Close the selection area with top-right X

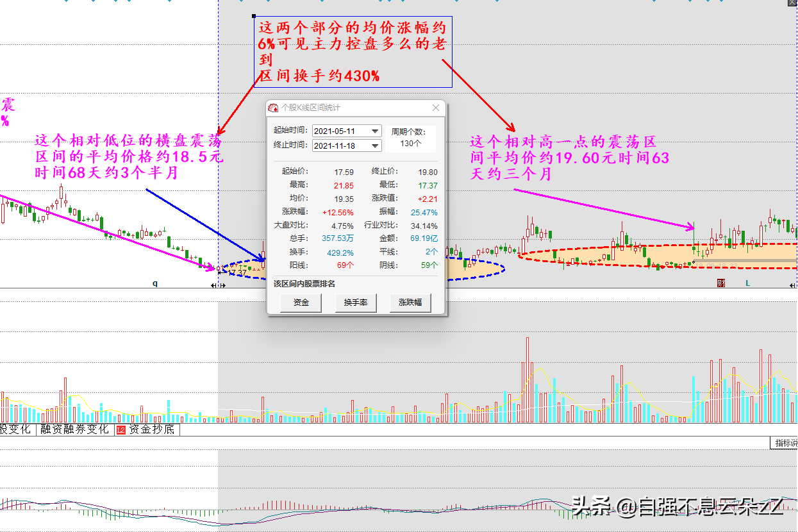click(x=792, y=3)
